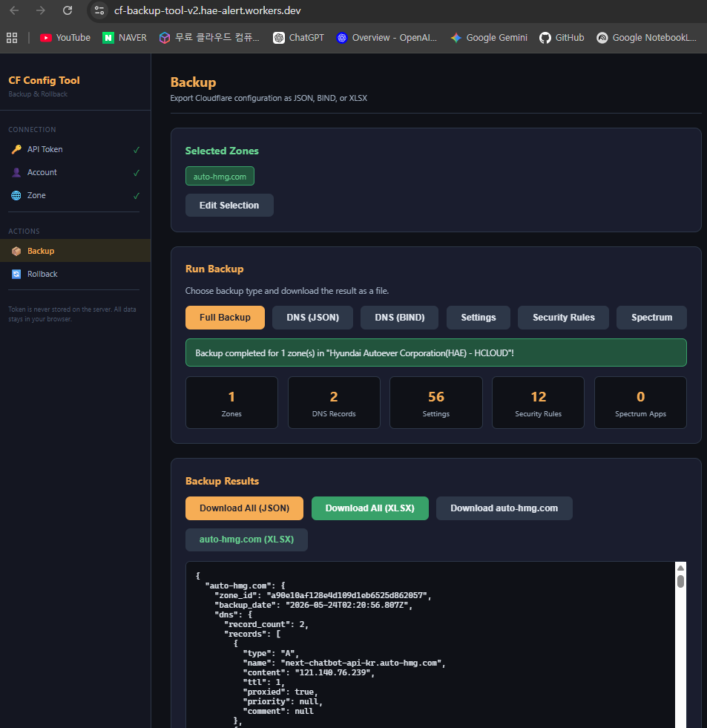This screenshot has width=707, height=728.
Task: Choose the Settings backup type
Action: point(479,318)
